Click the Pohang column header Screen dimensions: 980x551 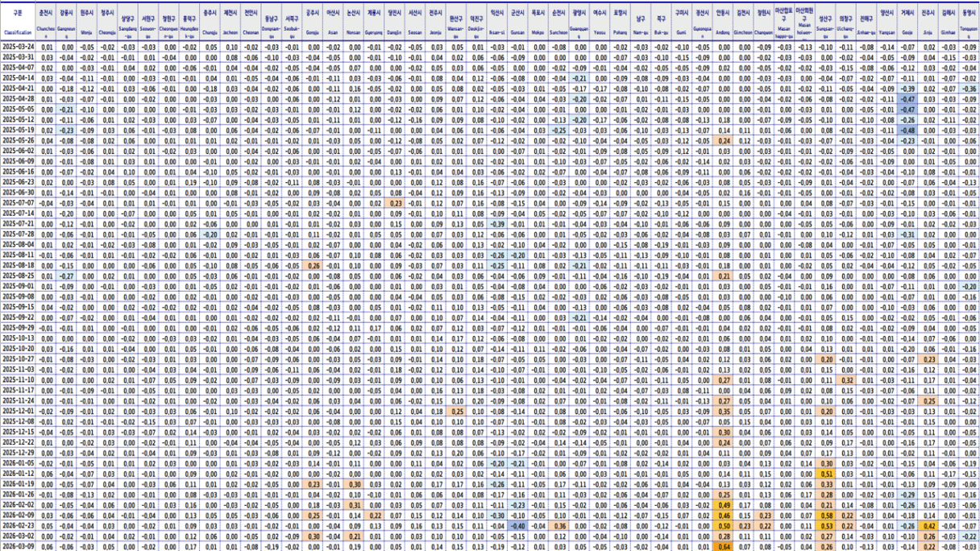[x=620, y=23]
